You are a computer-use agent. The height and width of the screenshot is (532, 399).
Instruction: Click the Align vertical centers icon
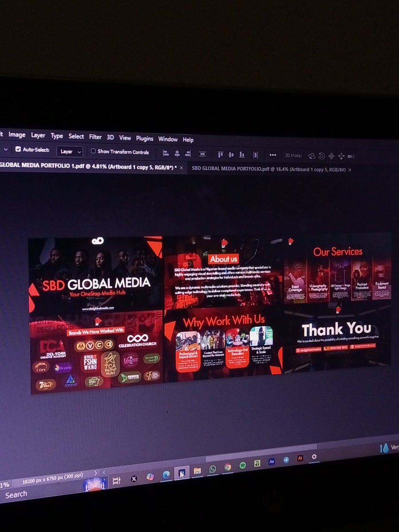point(231,154)
